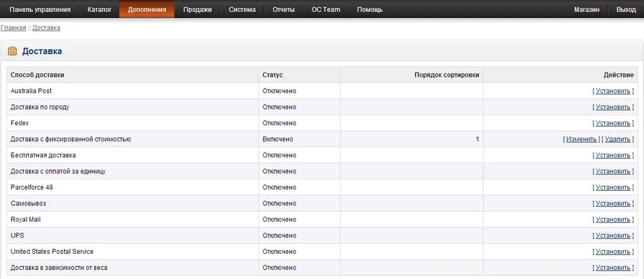
Task: Open the Панель управления menu
Action: click(40, 9)
